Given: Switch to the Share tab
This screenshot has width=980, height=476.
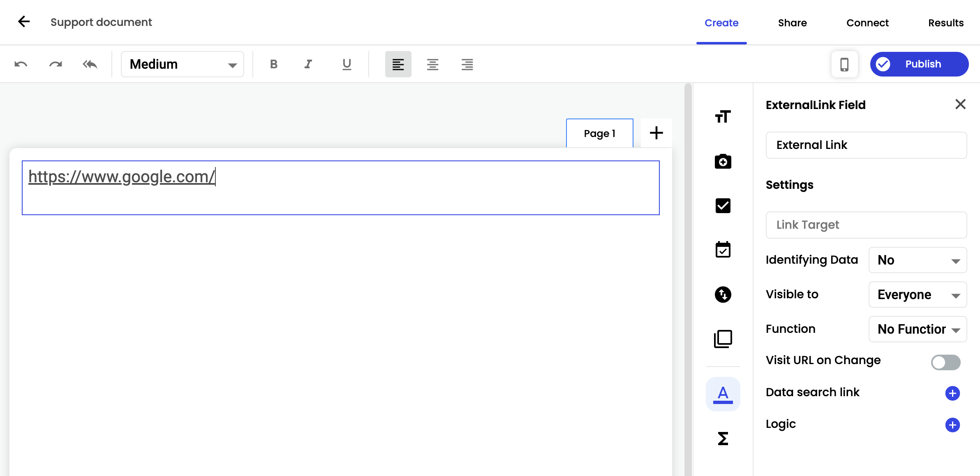Looking at the screenshot, I should pos(792,23).
